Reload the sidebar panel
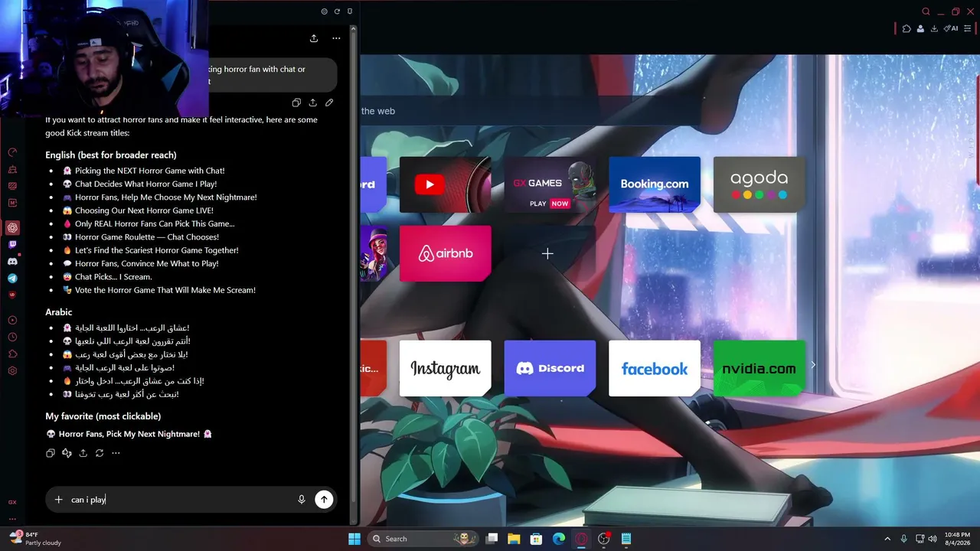 tap(337, 11)
